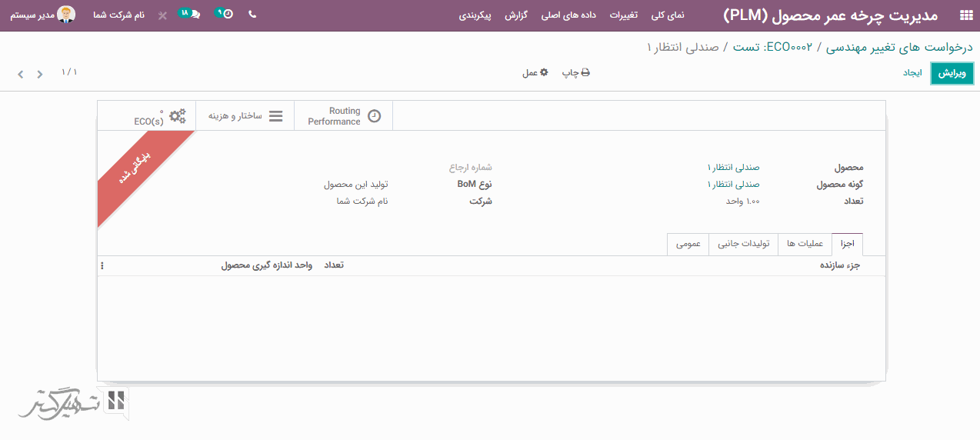Click the phone call icon in top bar

(x=252, y=15)
